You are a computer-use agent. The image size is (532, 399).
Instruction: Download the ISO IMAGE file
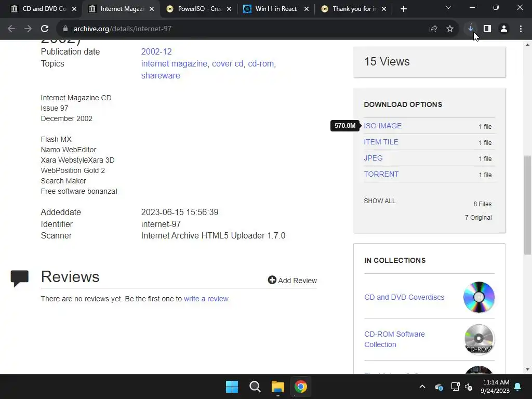click(x=383, y=126)
